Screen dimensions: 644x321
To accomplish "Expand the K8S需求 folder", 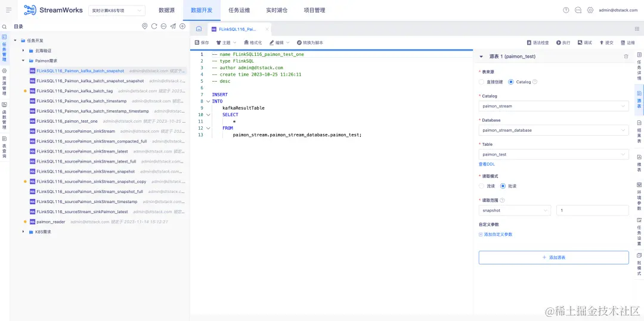I will [x=23, y=232].
